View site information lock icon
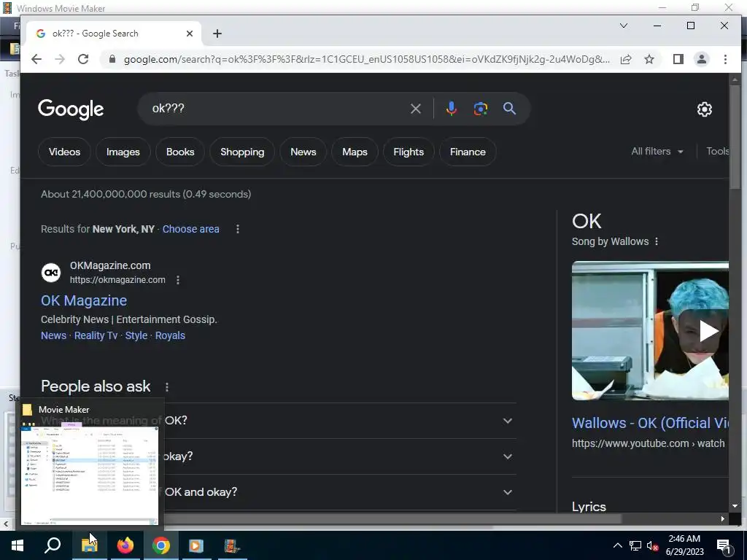747x560 pixels. [112, 59]
